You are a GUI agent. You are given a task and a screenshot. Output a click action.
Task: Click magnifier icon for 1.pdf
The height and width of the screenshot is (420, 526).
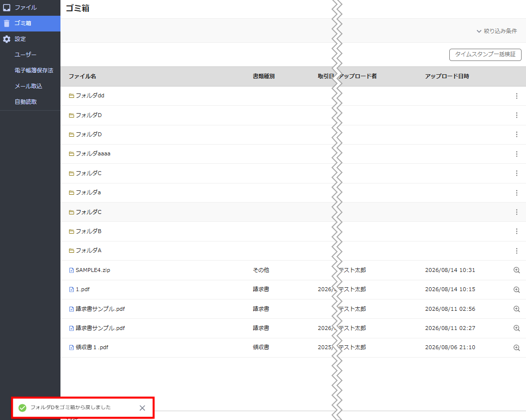click(x=517, y=290)
